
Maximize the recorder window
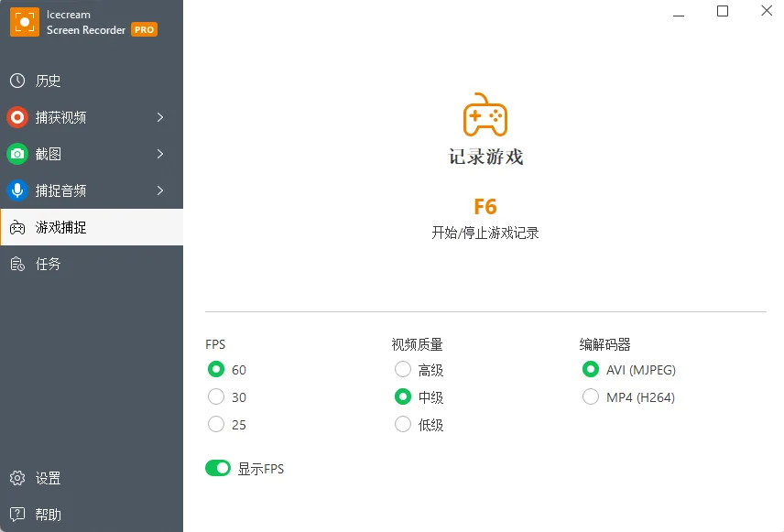click(x=723, y=11)
